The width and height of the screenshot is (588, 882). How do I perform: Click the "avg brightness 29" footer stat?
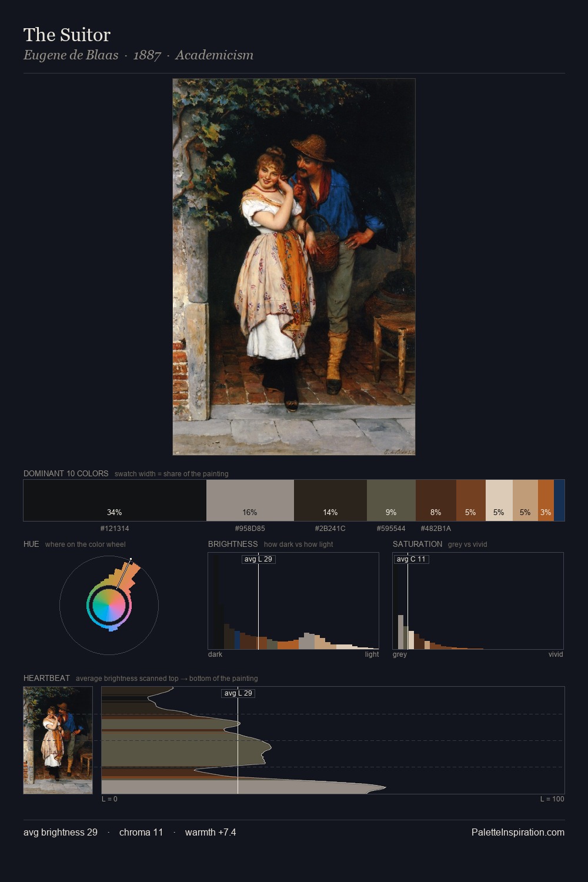61,832
